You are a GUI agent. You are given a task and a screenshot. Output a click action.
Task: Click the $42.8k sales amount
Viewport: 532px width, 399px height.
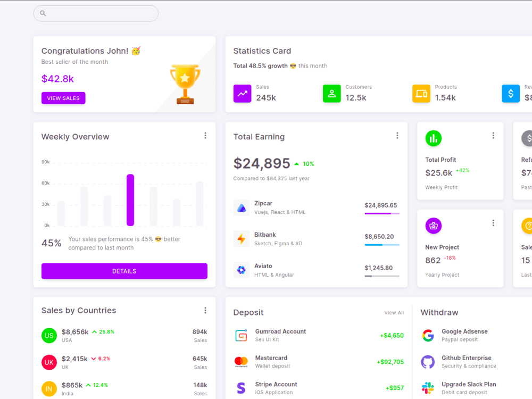click(x=57, y=79)
